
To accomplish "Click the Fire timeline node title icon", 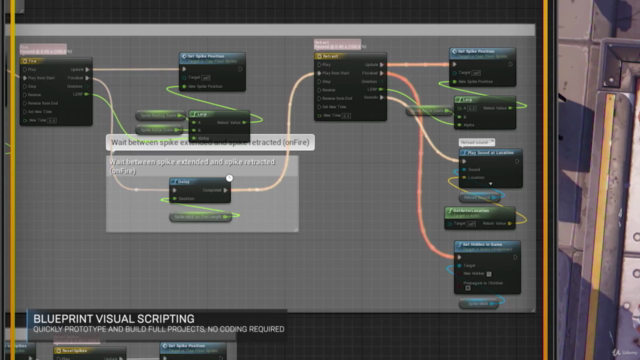I will click(24, 61).
